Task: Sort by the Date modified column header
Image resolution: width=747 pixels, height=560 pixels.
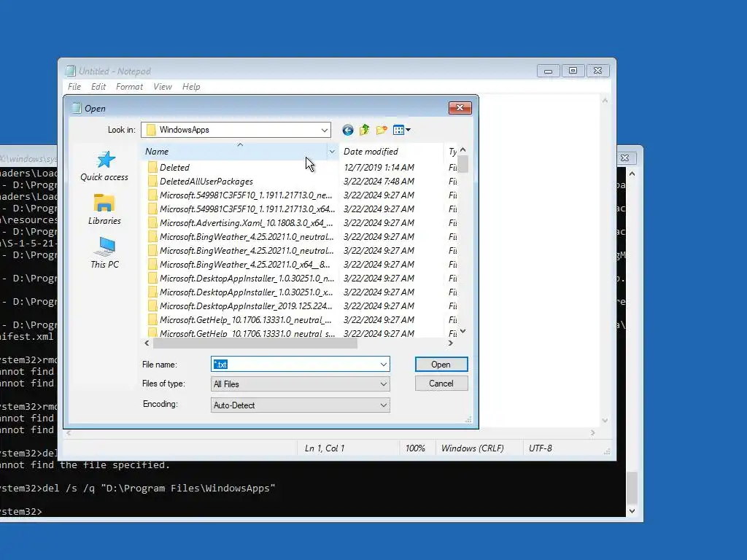Action: click(391, 152)
